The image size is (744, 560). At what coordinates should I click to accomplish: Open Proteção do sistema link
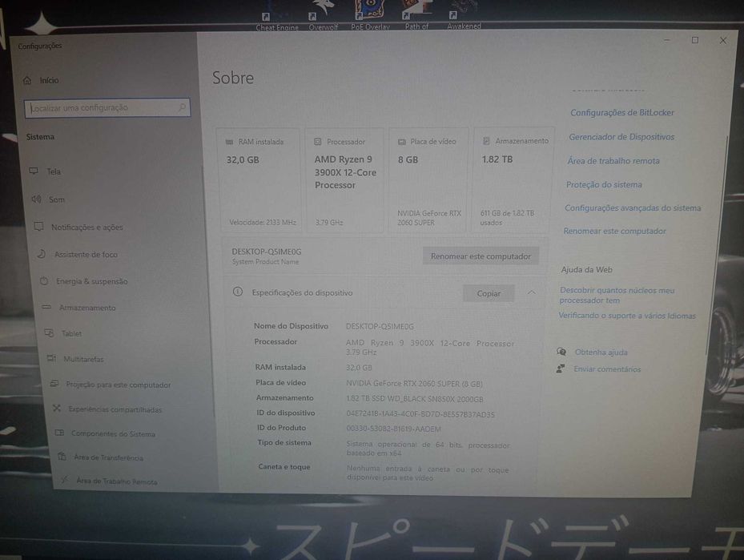604,184
